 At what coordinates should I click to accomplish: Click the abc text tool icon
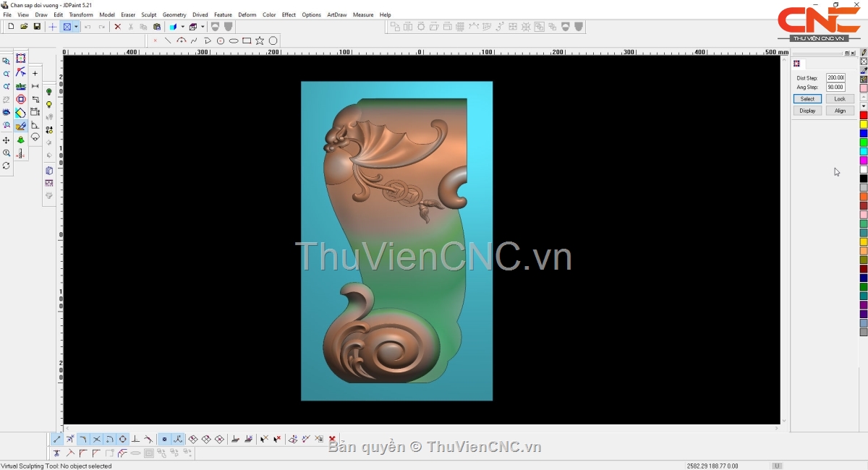click(x=21, y=86)
